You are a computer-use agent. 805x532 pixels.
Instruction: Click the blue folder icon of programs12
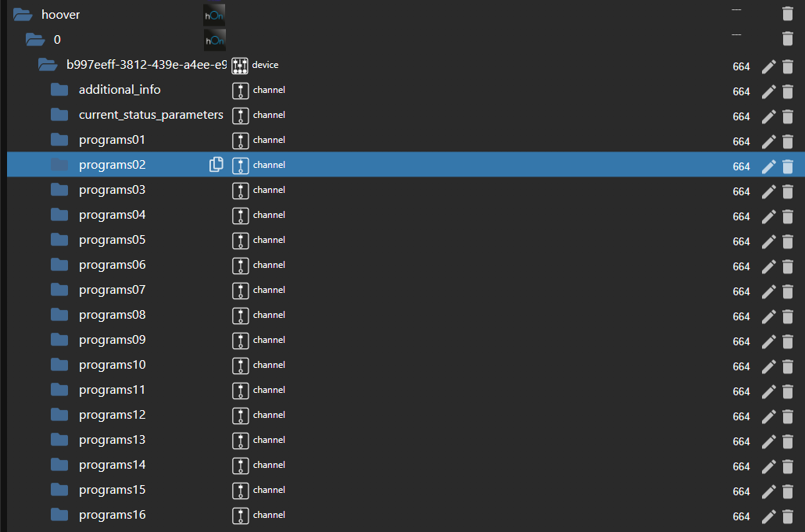(59, 415)
